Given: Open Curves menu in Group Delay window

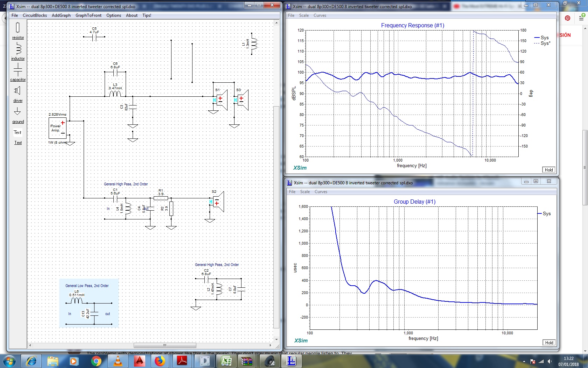Looking at the screenshot, I should click(x=321, y=192).
